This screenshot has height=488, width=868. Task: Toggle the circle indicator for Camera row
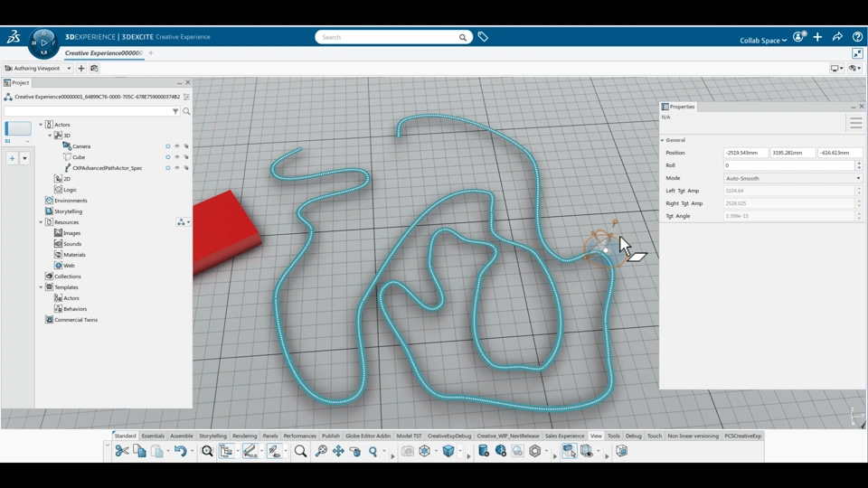click(168, 146)
